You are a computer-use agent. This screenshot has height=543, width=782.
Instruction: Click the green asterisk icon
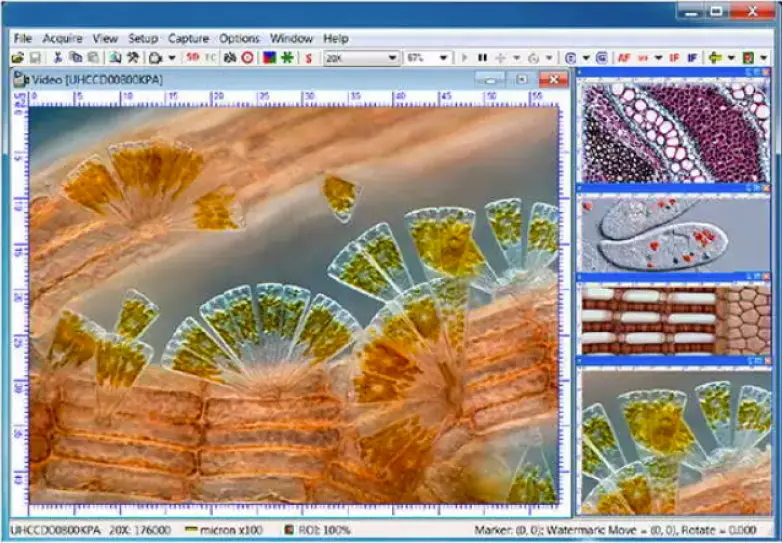[287, 58]
